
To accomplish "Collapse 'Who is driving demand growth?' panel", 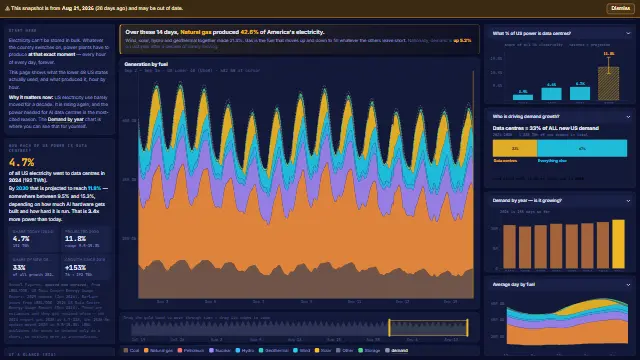I will coord(628,117).
